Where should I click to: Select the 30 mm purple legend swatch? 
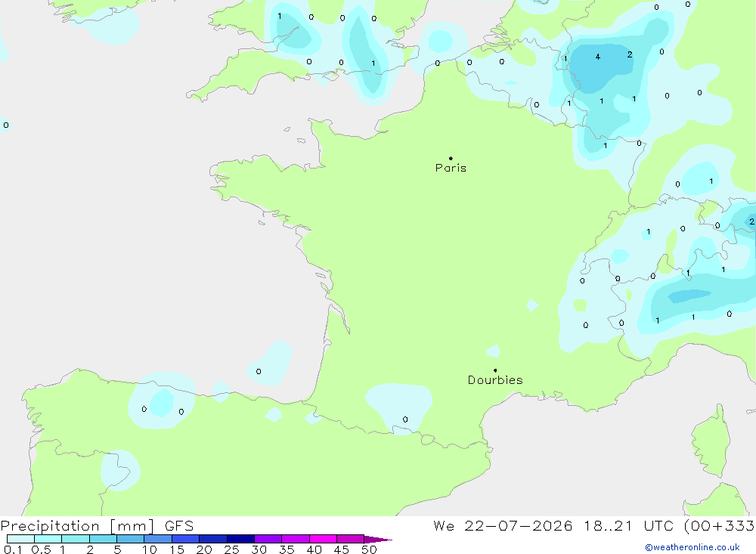tap(268, 539)
